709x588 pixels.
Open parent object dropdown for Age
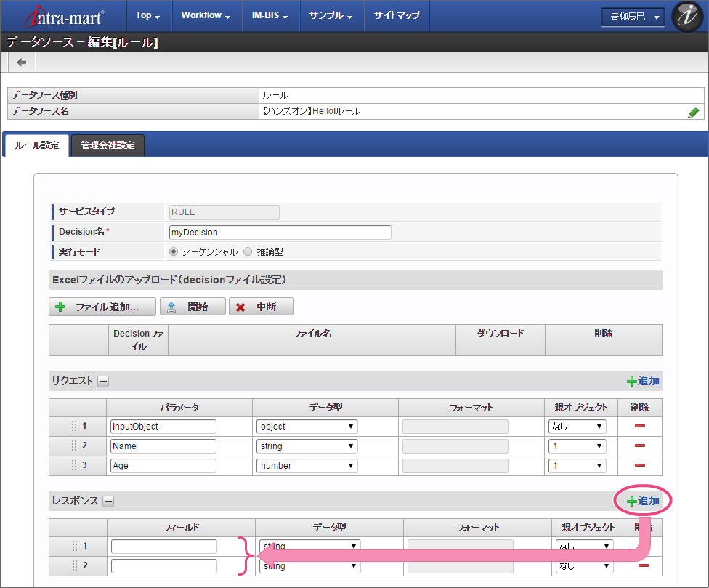point(578,466)
